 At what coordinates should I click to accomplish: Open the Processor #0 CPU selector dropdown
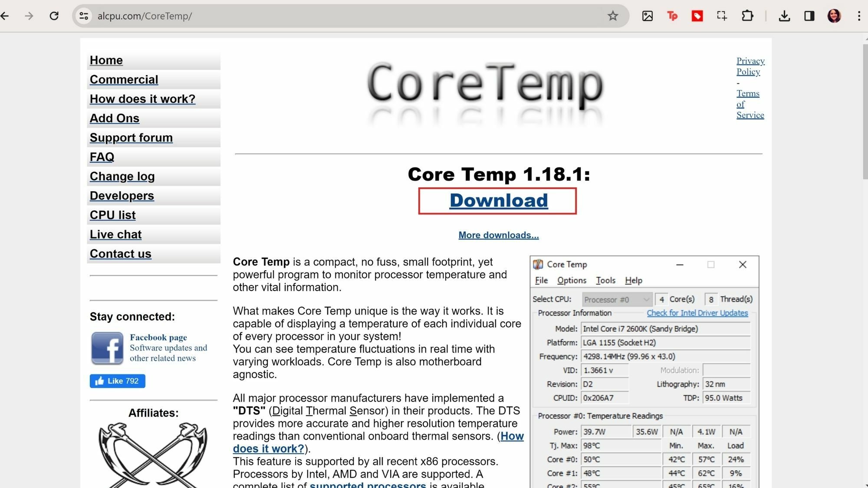click(x=616, y=299)
